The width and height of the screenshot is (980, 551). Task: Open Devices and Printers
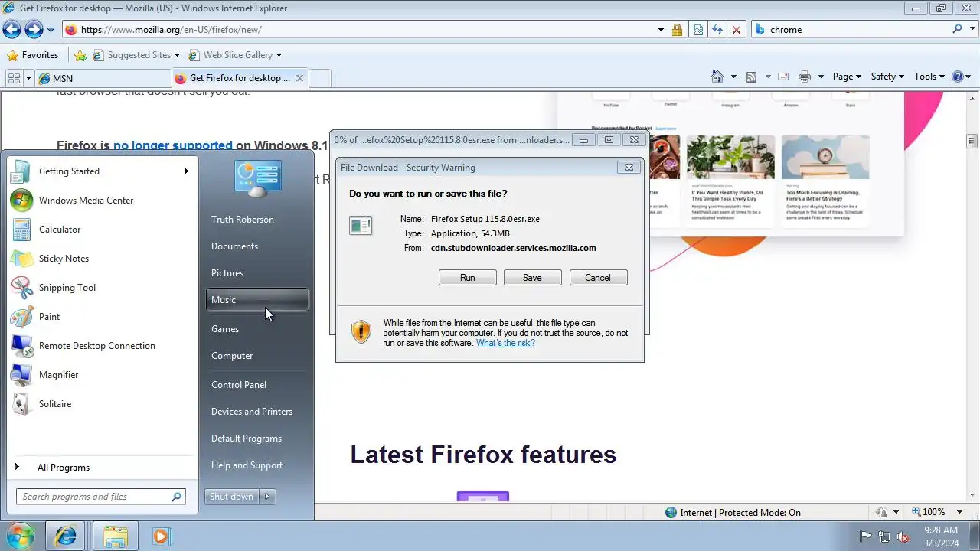point(257,412)
